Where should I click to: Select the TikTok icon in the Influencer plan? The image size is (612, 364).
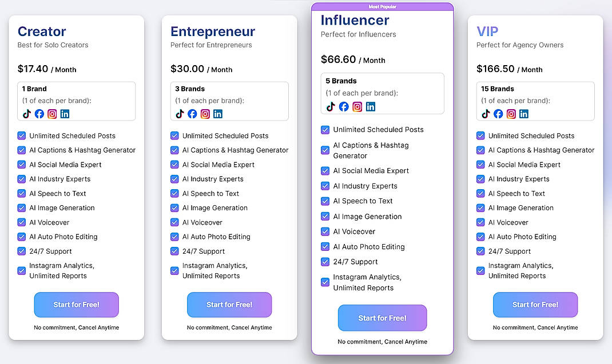(x=329, y=107)
